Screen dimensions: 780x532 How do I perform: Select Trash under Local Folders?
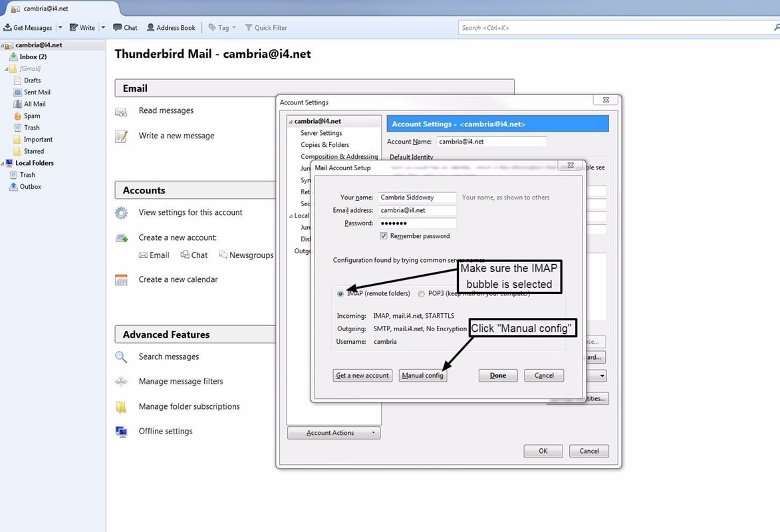click(x=27, y=175)
